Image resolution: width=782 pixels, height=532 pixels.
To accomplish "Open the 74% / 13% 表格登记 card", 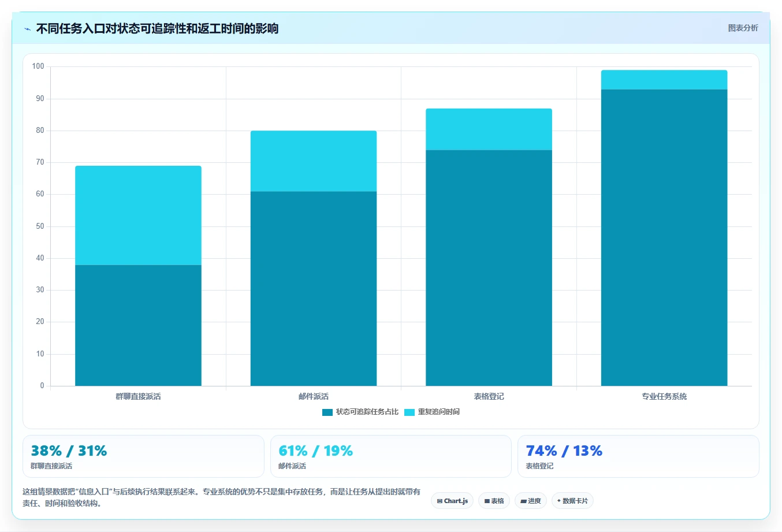I will pos(638,456).
